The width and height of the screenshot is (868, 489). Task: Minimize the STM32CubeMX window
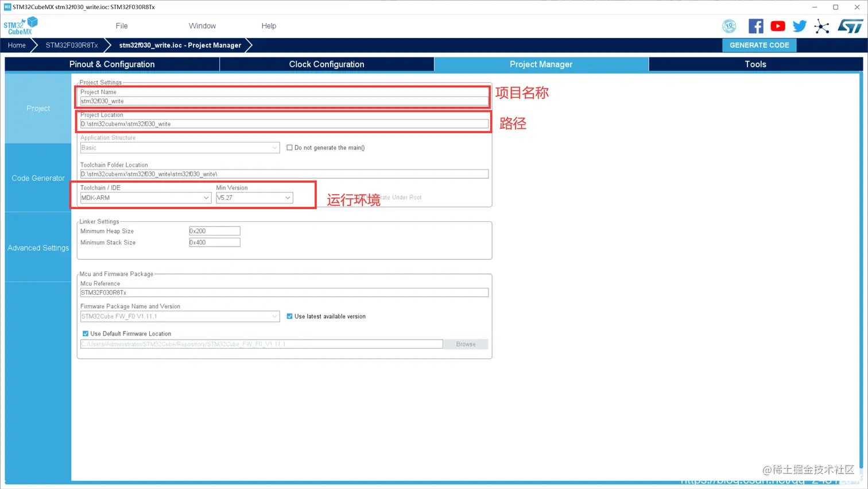(814, 7)
